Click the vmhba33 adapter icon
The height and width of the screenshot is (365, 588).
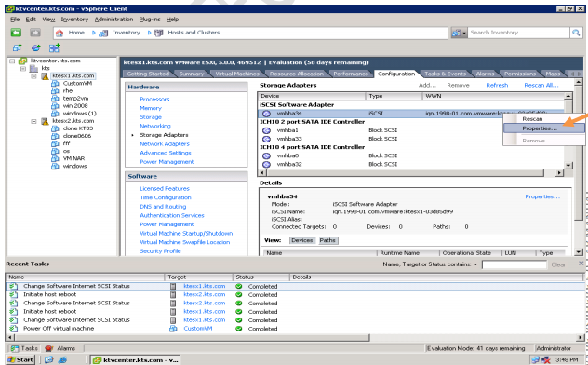coord(266,139)
